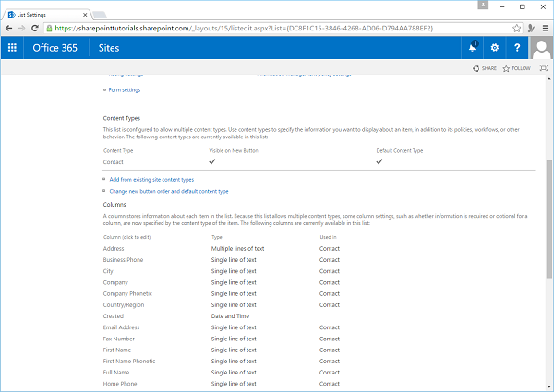Open Change new button order link
This screenshot has width=554, height=392.
(168, 191)
